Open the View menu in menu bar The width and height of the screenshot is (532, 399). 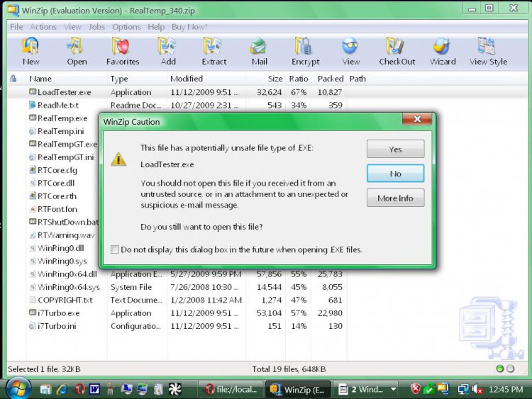pyautogui.click(x=72, y=27)
